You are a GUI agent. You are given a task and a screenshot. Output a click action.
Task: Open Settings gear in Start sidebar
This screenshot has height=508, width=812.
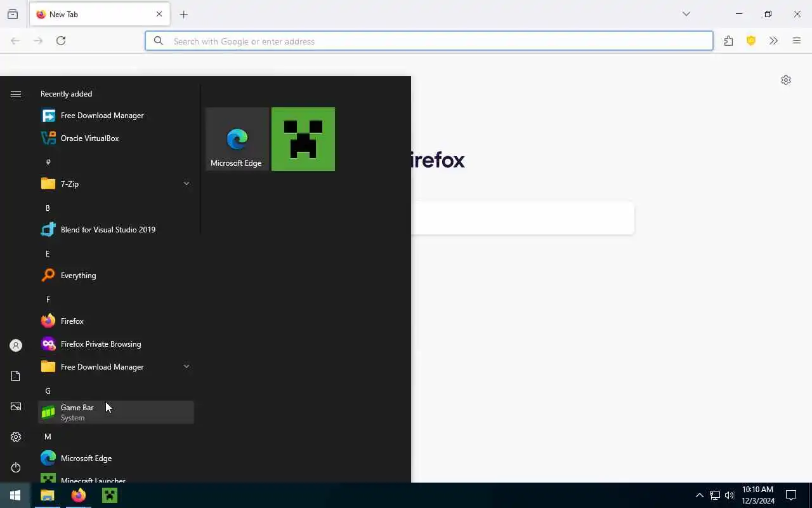16,437
